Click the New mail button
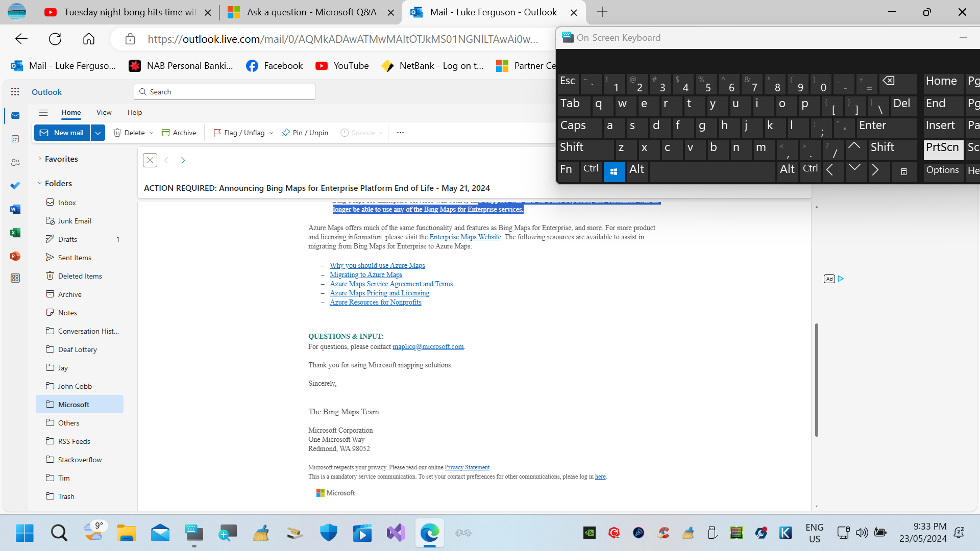 tap(62, 133)
